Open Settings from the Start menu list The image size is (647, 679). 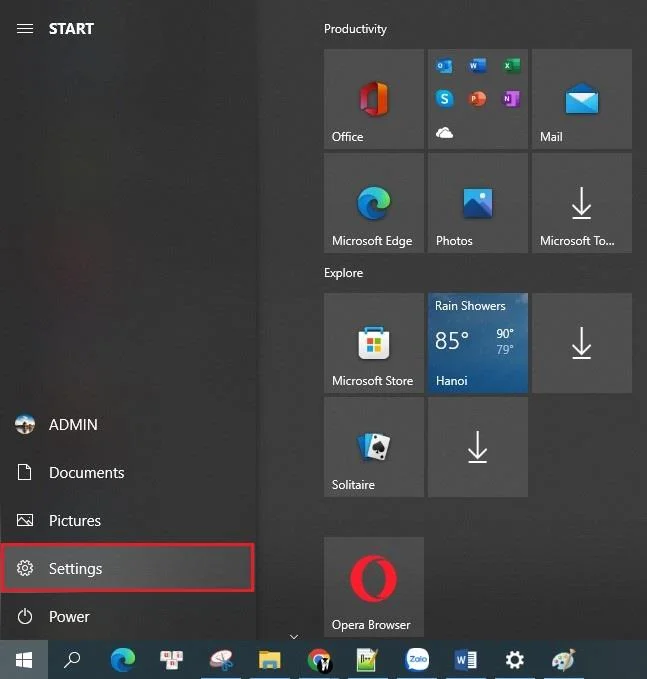tap(128, 568)
